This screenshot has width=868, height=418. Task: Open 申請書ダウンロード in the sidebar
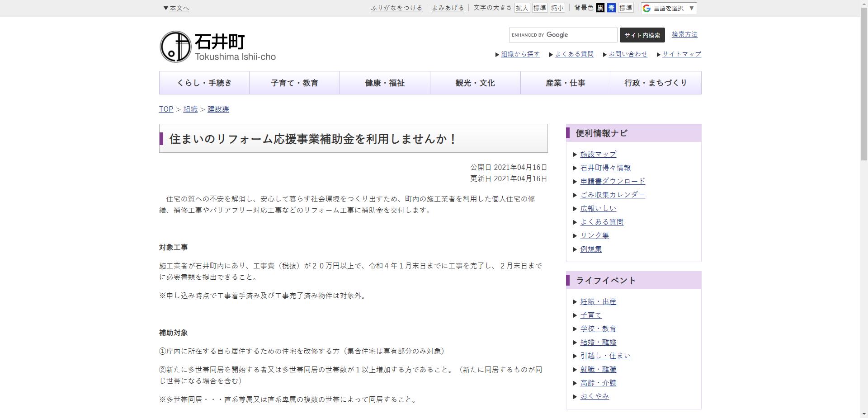613,181
